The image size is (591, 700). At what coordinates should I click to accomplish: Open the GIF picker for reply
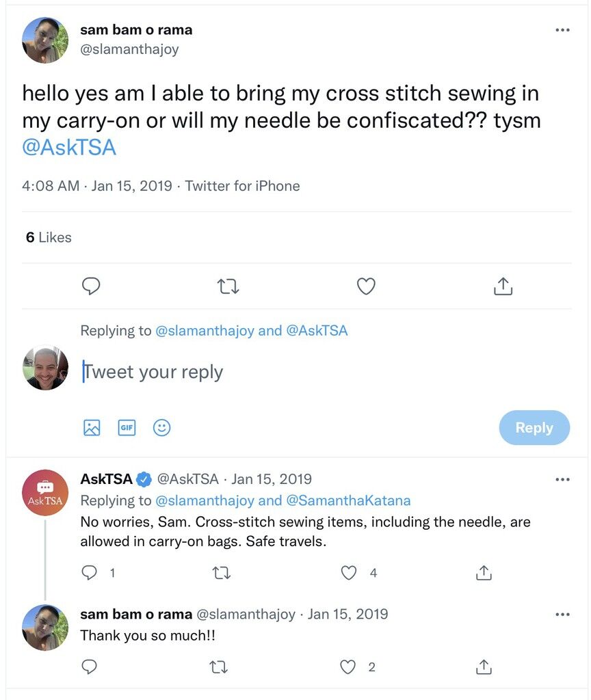[127, 428]
